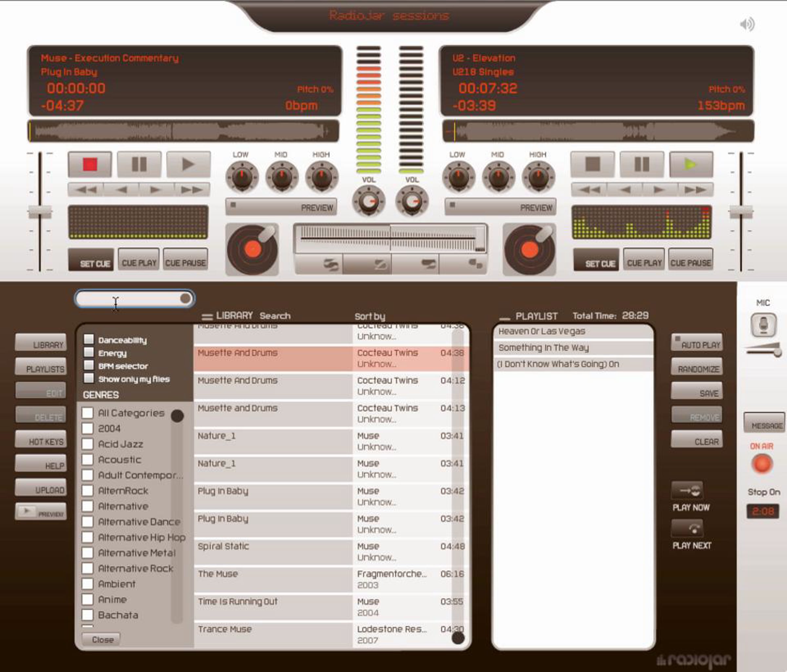787x672 pixels.
Task: Select 'Heaven Or Las Vegas' in the playlist
Action: coord(573,331)
